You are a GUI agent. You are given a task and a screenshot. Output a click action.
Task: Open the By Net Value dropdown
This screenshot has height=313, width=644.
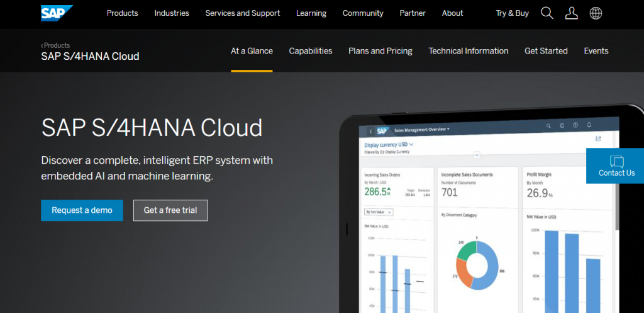(379, 212)
